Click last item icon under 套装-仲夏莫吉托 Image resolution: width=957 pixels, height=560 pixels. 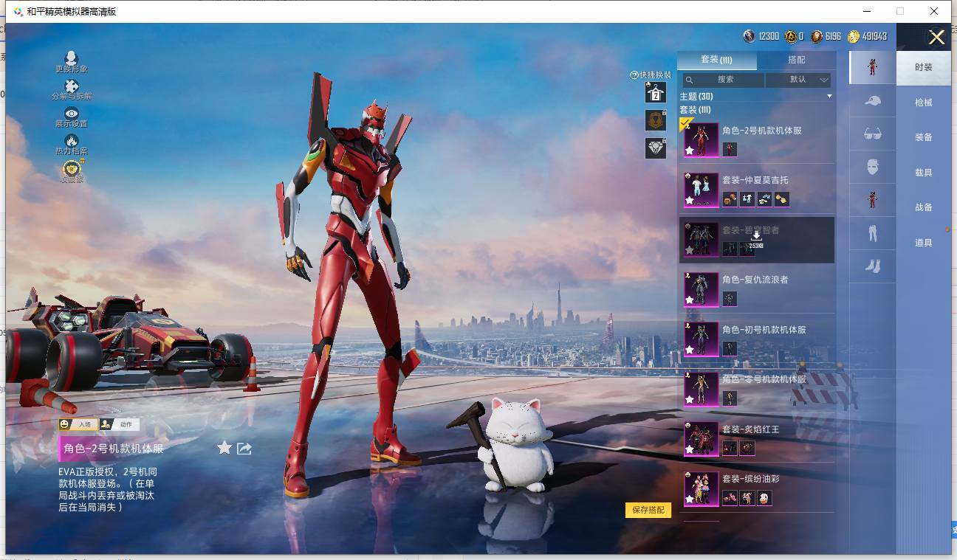[x=782, y=199]
